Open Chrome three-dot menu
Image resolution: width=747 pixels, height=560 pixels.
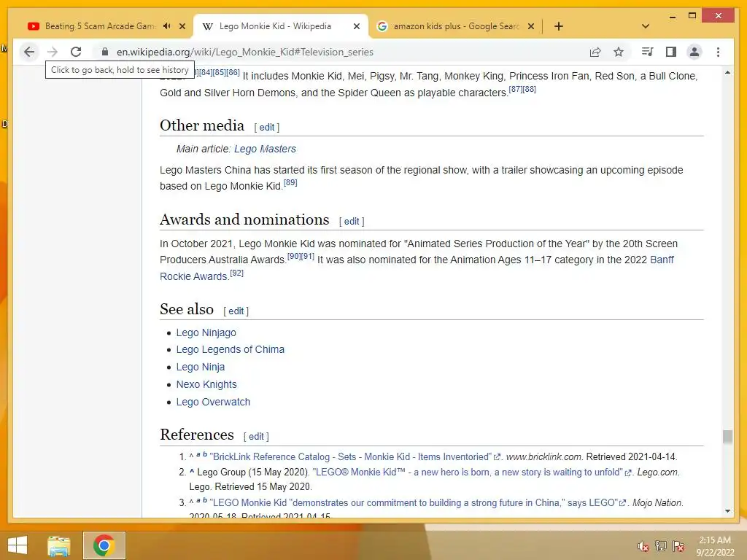tap(718, 52)
